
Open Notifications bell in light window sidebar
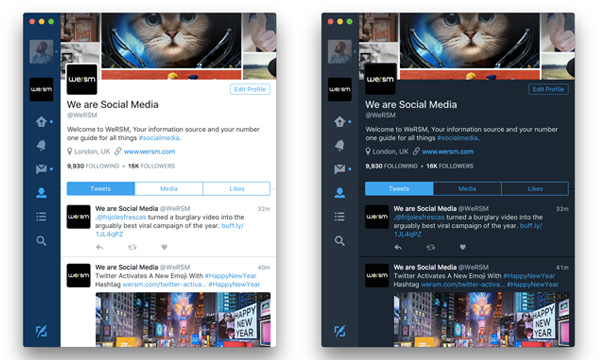pos(41,145)
